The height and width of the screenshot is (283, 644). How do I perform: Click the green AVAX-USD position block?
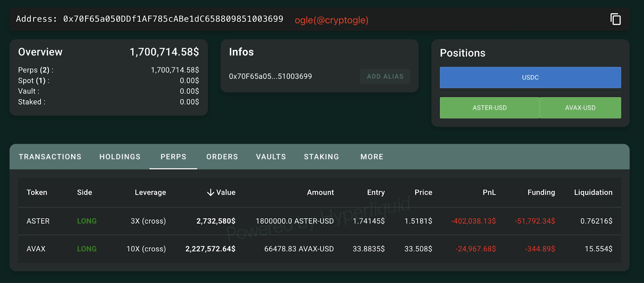pos(580,108)
